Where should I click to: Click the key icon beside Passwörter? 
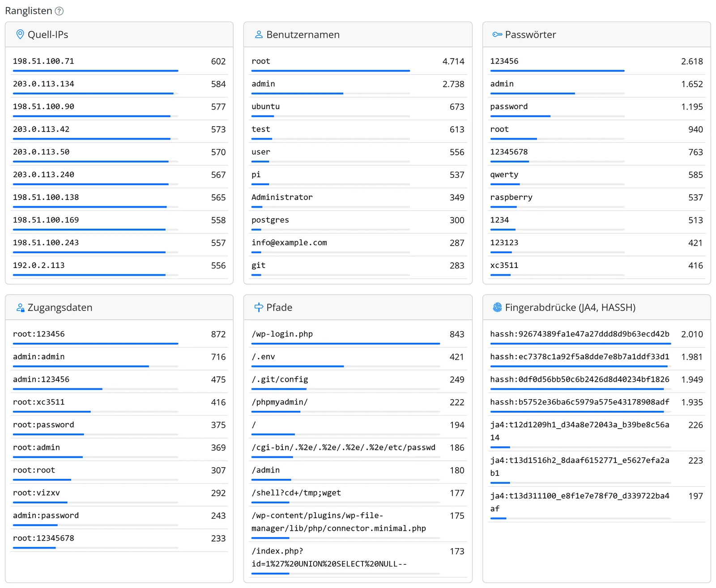[497, 34]
